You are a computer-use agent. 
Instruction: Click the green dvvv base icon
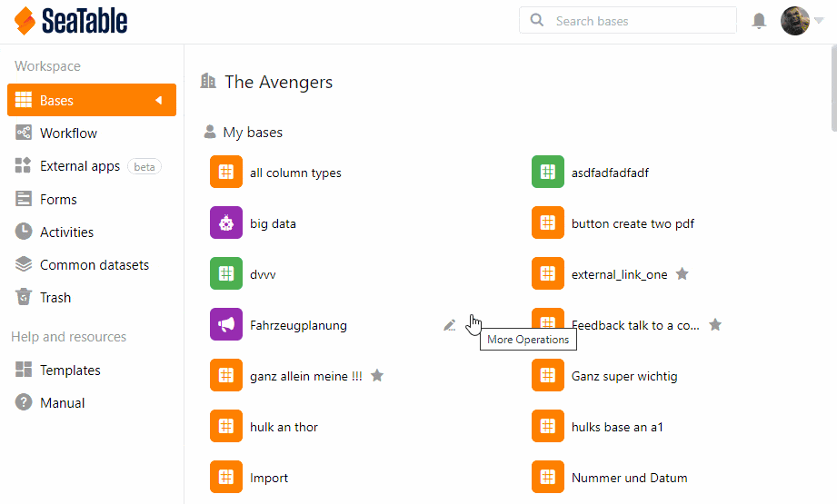[x=225, y=274]
